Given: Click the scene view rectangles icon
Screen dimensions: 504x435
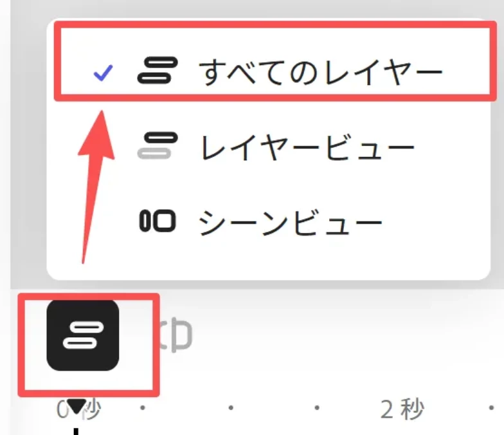Looking at the screenshot, I should point(157,221).
